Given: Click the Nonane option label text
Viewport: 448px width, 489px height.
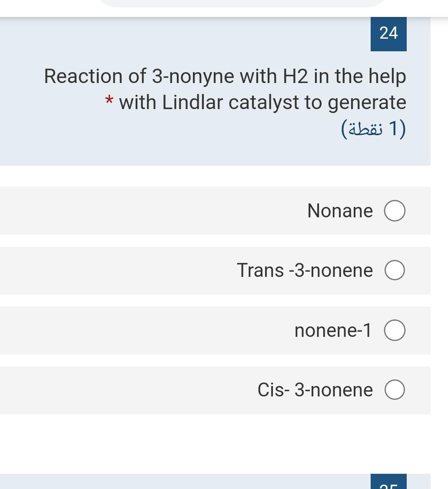Looking at the screenshot, I should tap(340, 210).
